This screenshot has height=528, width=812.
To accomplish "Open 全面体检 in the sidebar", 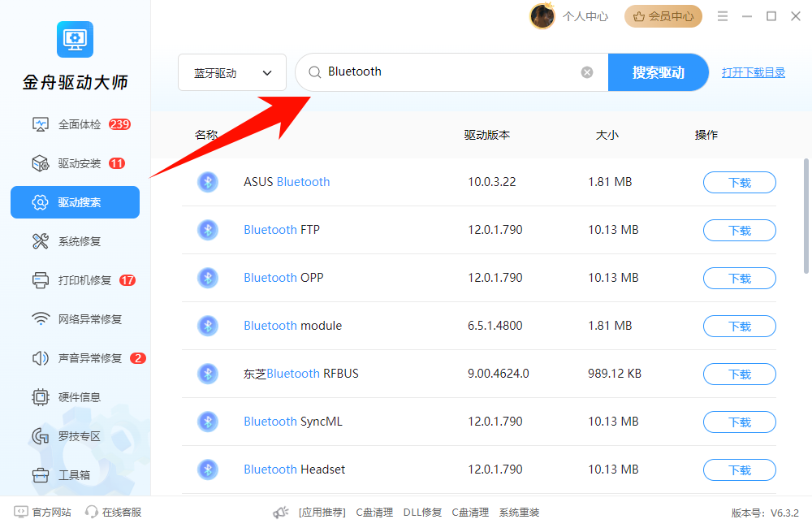I will point(75,124).
